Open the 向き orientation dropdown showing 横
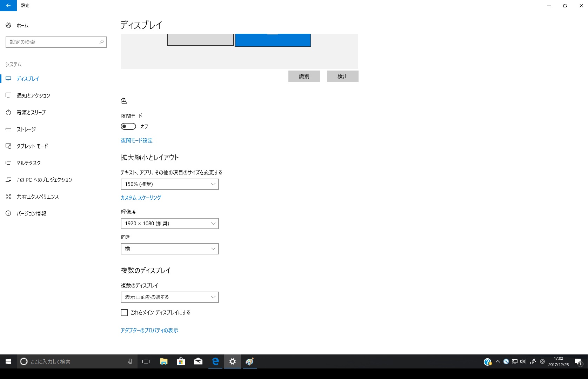The width and height of the screenshot is (588, 379). point(170,249)
